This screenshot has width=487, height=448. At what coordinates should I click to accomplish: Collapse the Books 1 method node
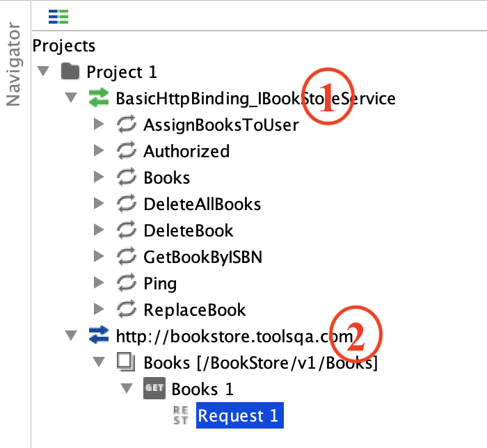[x=127, y=389]
